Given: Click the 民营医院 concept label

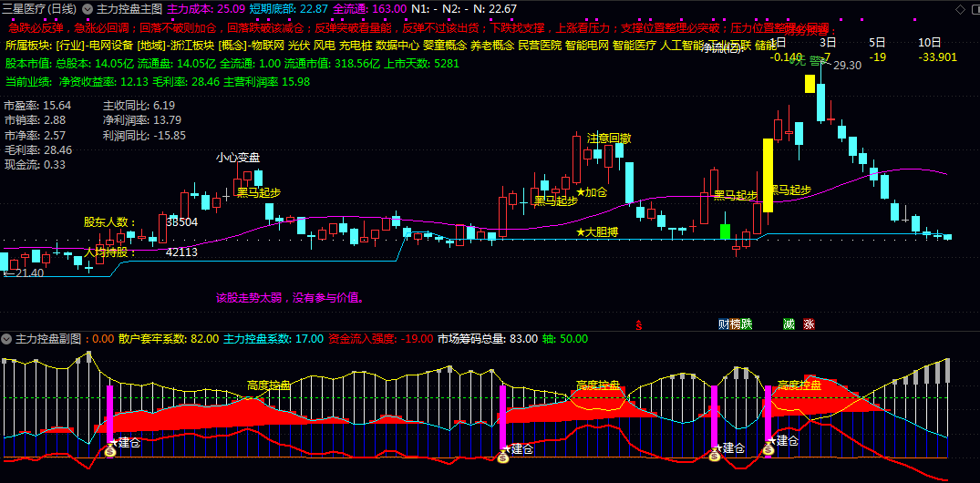Looking at the screenshot, I should pos(540,46).
